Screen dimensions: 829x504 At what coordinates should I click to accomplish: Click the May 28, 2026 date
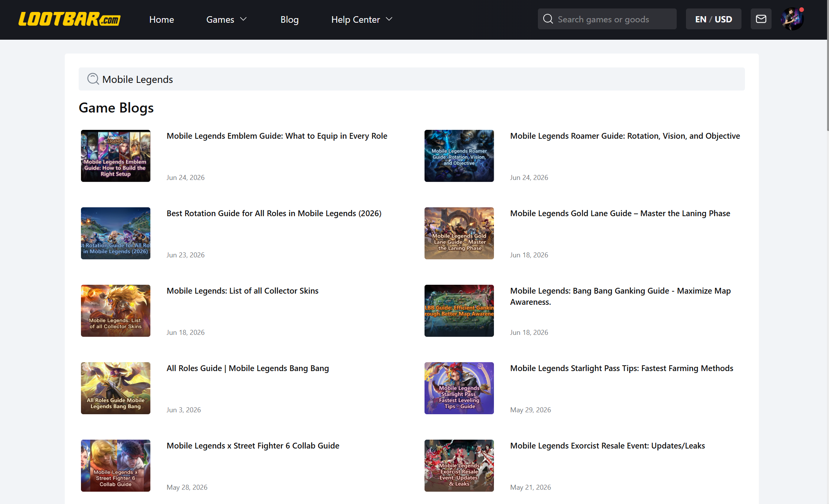[x=187, y=487]
